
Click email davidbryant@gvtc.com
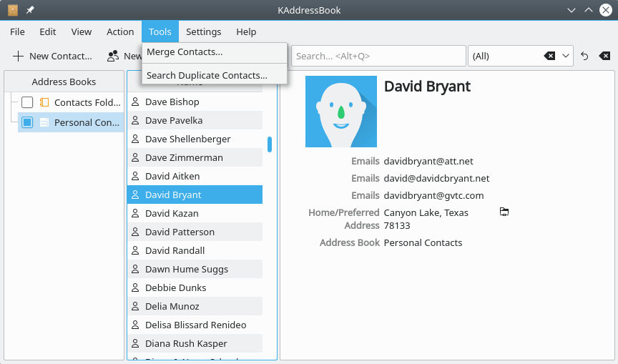(433, 195)
